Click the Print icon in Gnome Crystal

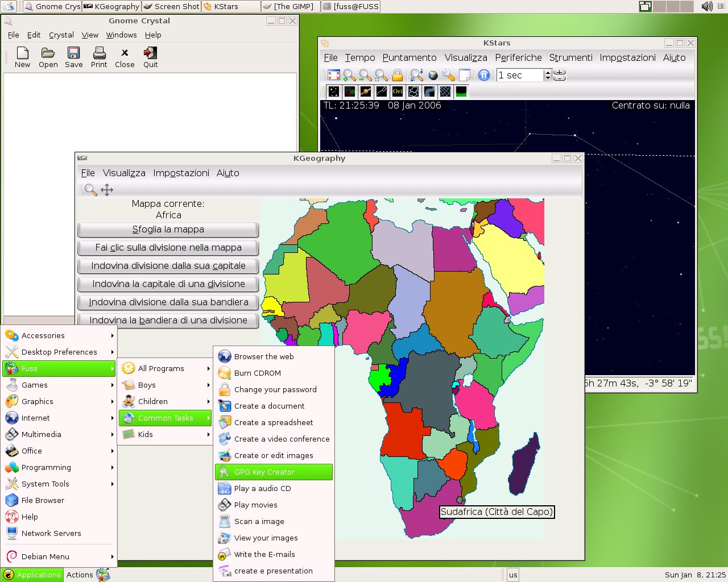[99, 53]
